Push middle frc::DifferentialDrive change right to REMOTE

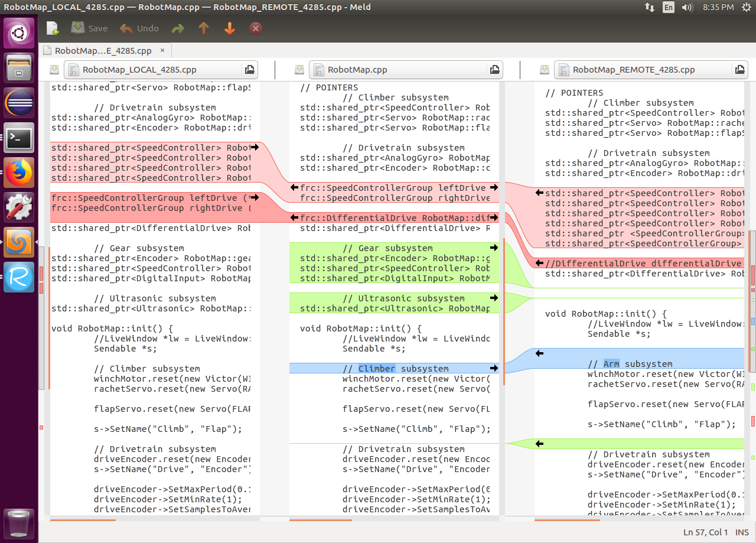pyautogui.click(x=494, y=218)
